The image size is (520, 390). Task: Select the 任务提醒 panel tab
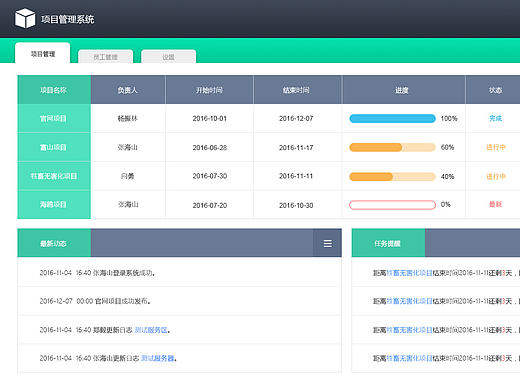click(388, 243)
